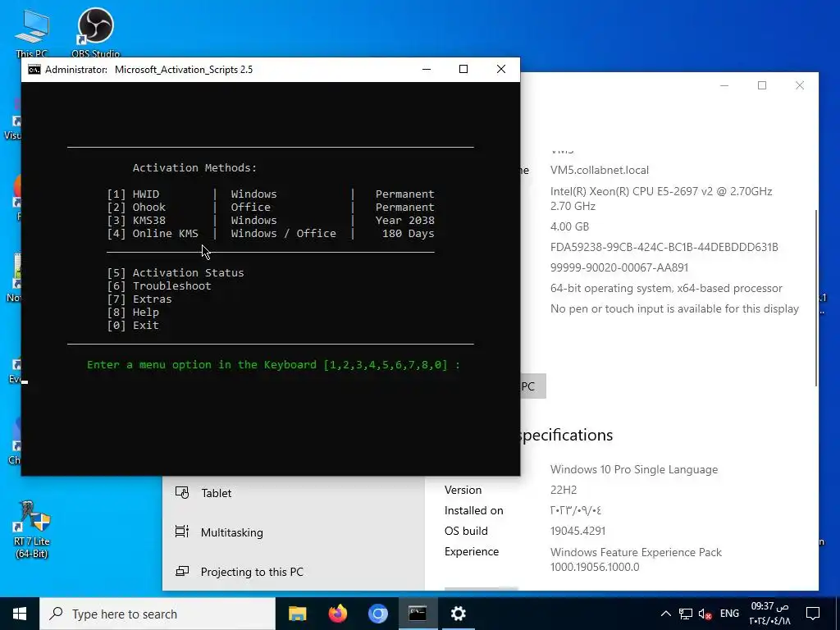Maximize the Activation Scripts window
The image size is (840, 630).
coord(463,69)
